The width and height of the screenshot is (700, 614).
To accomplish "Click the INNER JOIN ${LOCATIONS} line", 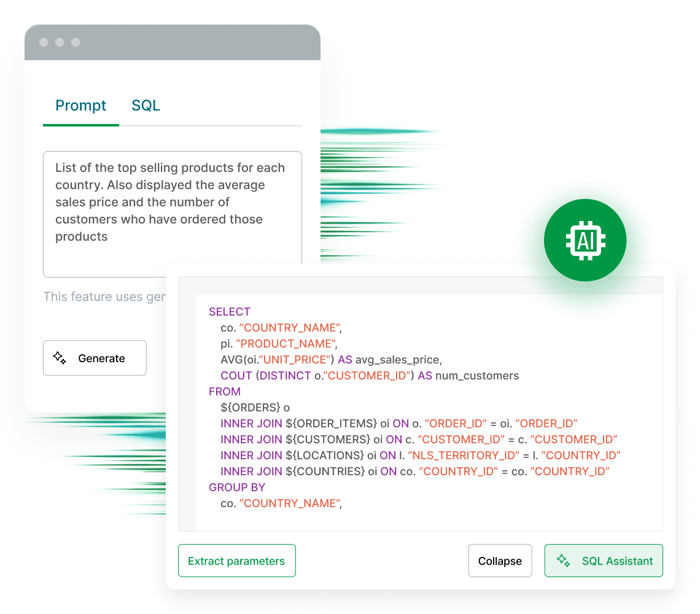I will pyautogui.click(x=421, y=456).
